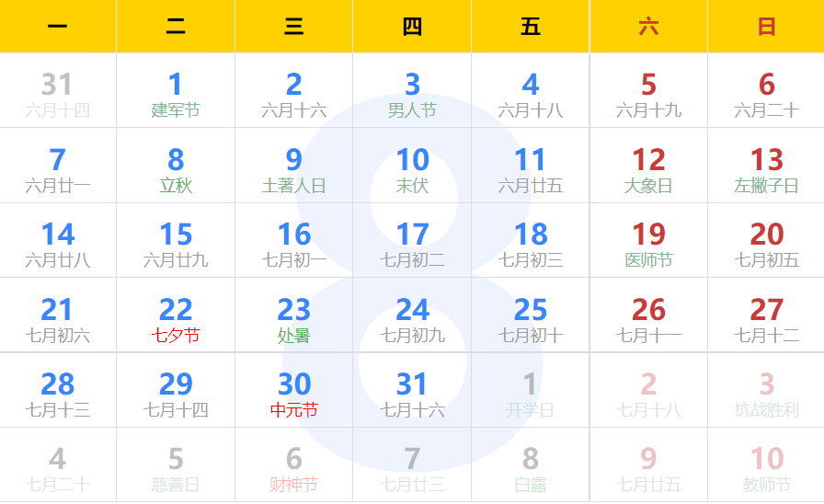Click greyed date 31 labeled 六月十四
824x504 pixels.
pyautogui.click(x=58, y=90)
